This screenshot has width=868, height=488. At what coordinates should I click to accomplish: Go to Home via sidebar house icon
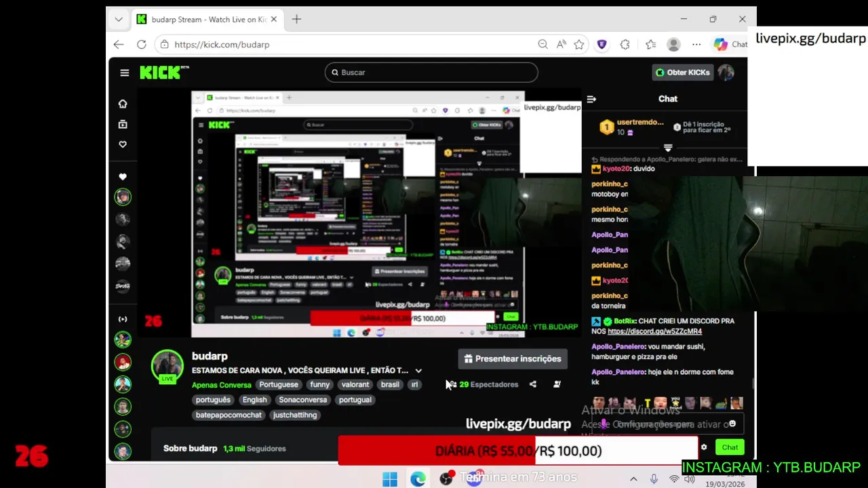123,104
